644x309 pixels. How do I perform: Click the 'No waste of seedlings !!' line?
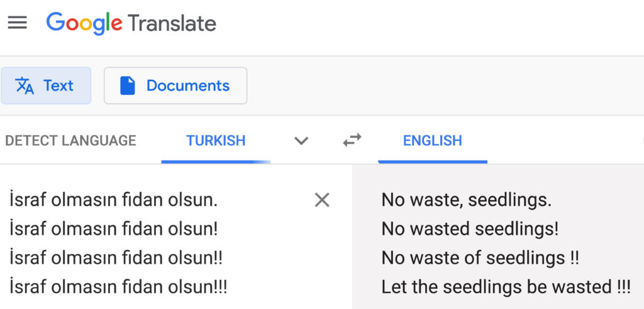480,257
